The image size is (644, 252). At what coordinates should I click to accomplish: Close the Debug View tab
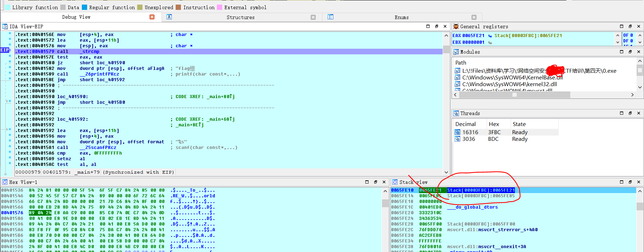152,17
